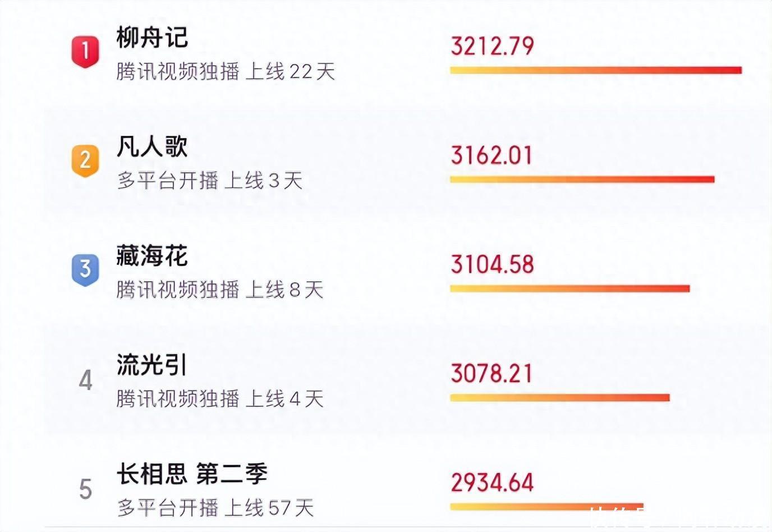Click the 3078.21 popularity score

pos(491,374)
